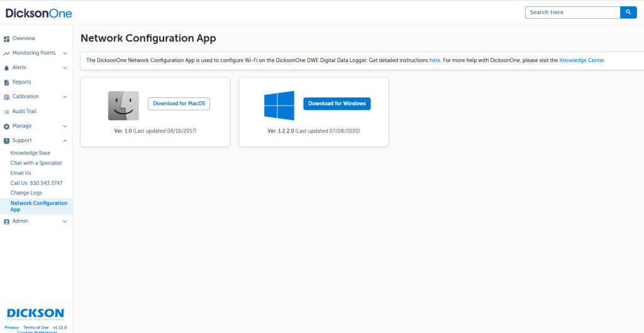Open Change Logs in Support menu

(26, 193)
